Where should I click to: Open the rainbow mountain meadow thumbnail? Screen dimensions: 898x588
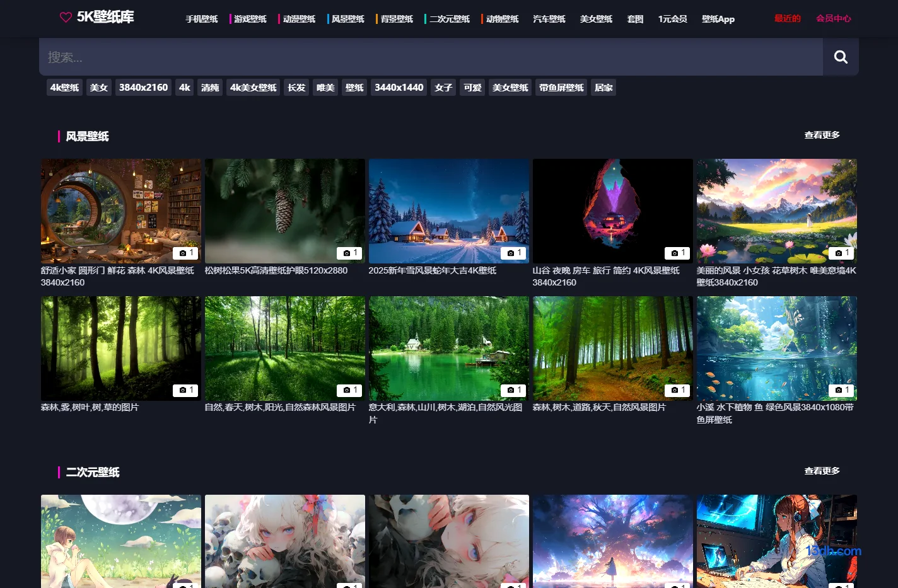(777, 211)
